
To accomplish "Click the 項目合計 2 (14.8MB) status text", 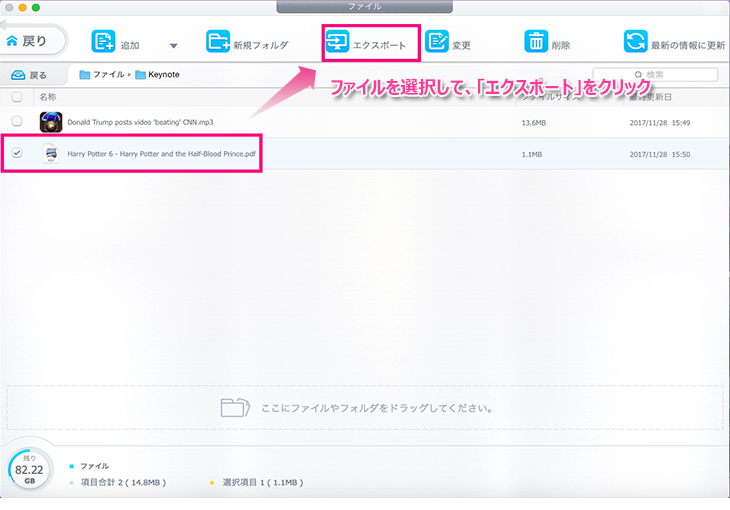I will tap(123, 483).
